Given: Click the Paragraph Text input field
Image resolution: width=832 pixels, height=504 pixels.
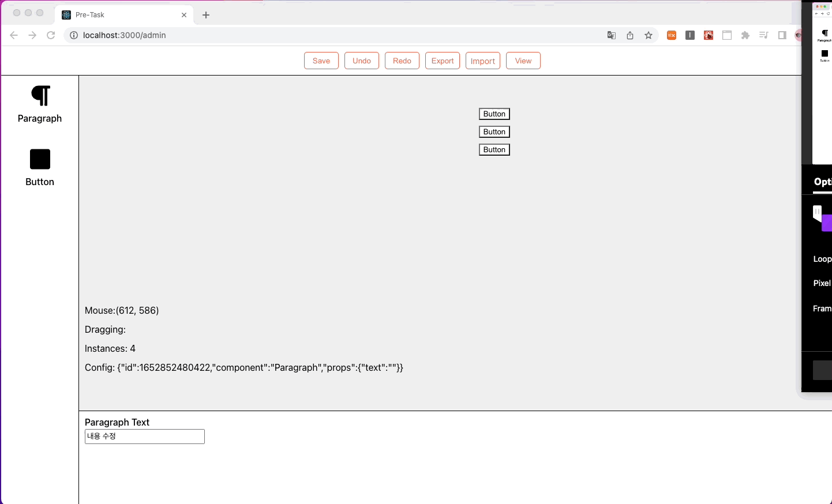Looking at the screenshot, I should [x=144, y=437].
